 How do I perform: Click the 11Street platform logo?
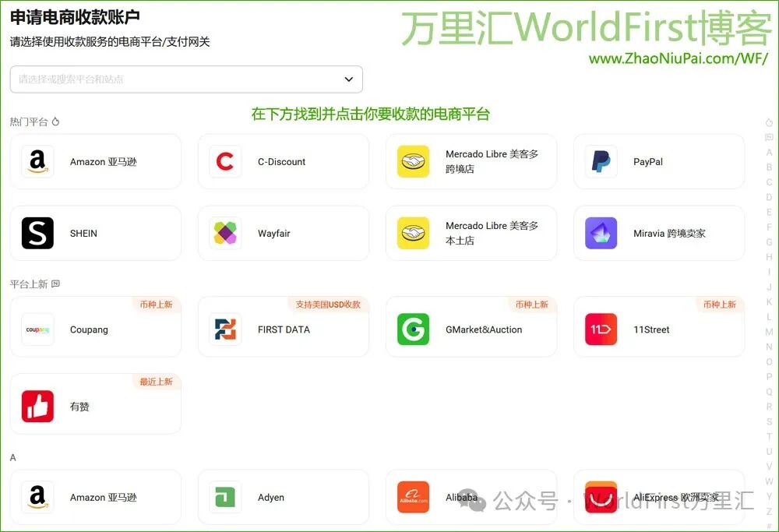coord(600,329)
